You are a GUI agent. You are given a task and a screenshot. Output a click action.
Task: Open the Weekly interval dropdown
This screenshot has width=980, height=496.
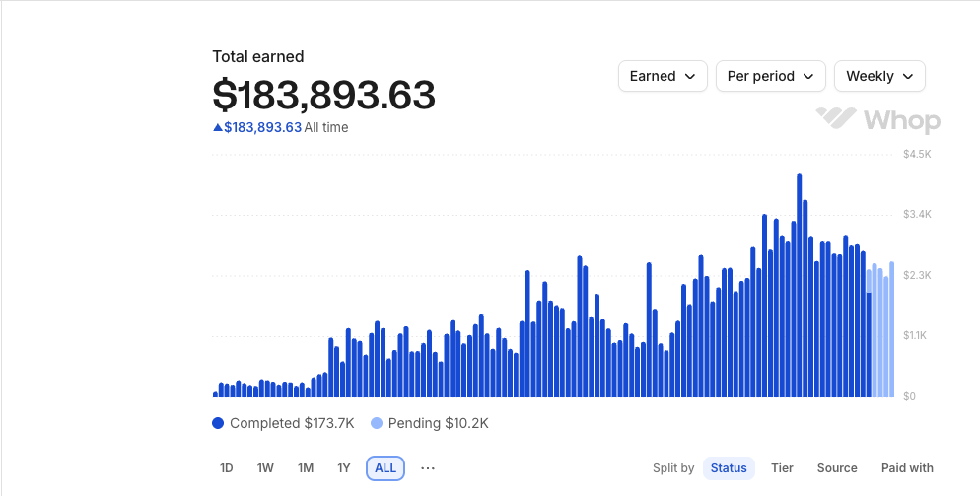[879, 76]
